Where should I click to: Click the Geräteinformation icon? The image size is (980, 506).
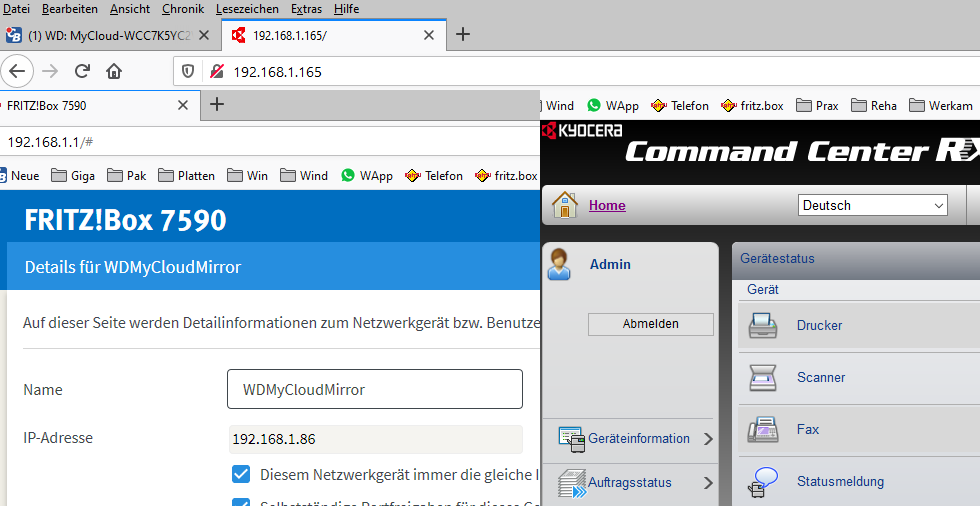coord(572,440)
